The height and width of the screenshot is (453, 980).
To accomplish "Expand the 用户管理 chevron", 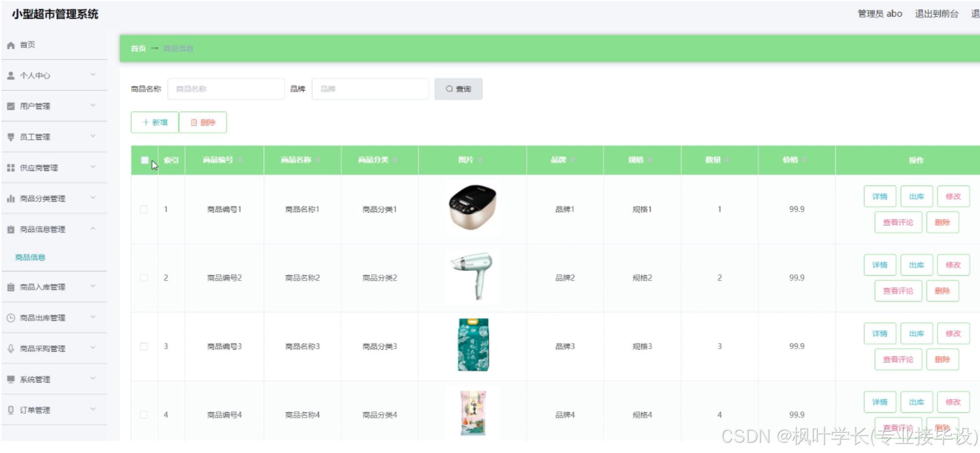I will click(93, 105).
